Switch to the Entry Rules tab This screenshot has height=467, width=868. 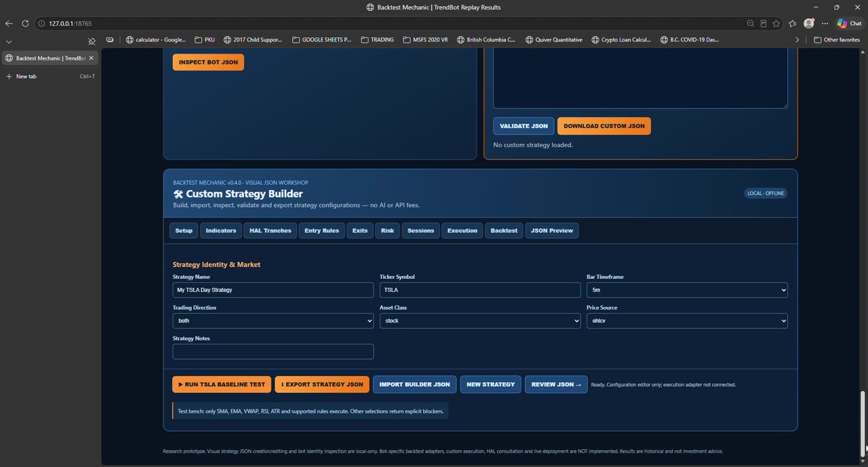(x=321, y=231)
